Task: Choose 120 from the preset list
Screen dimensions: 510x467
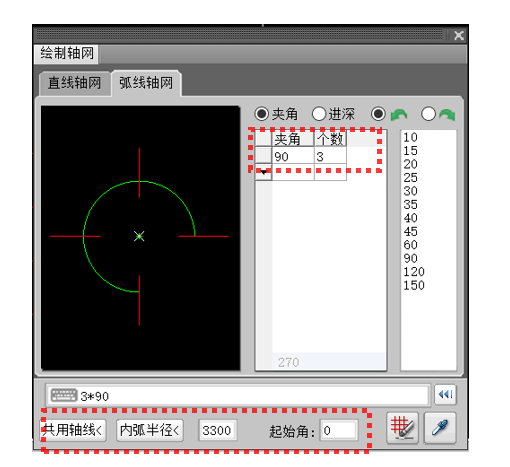Action: pos(414,272)
